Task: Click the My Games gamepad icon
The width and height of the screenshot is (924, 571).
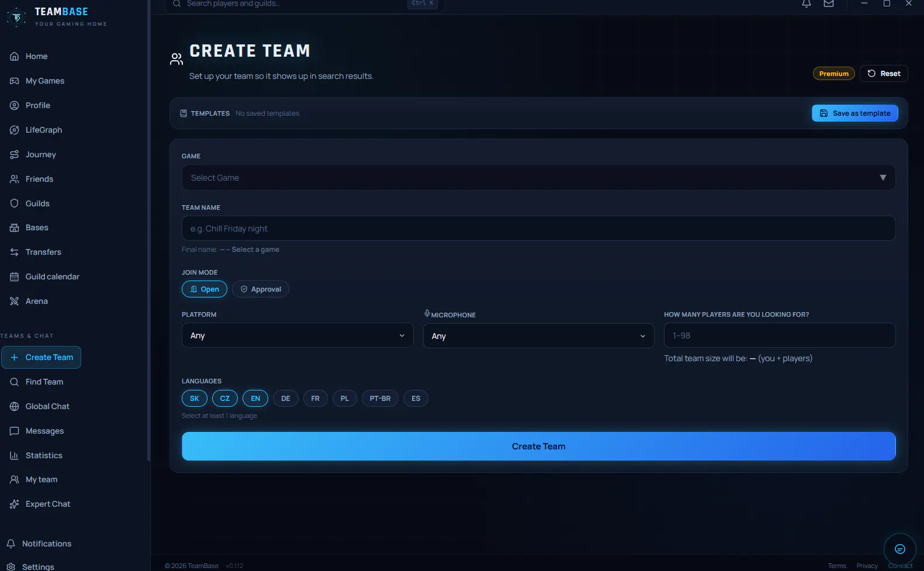Action: (x=15, y=81)
